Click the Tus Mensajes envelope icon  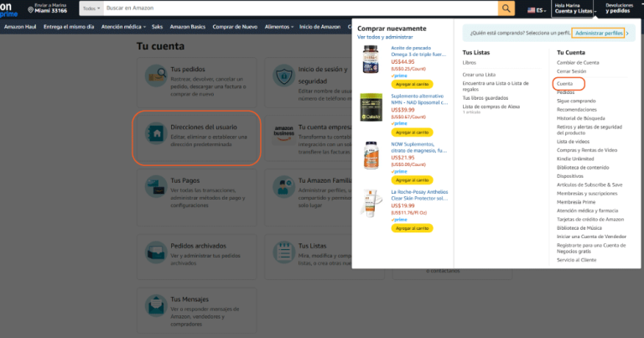tap(155, 304)
